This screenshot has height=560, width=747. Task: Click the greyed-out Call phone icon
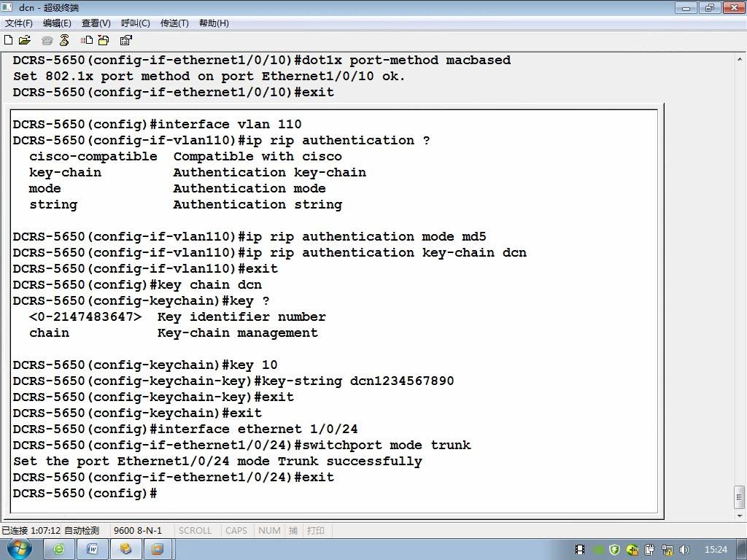tap(47, 41)
